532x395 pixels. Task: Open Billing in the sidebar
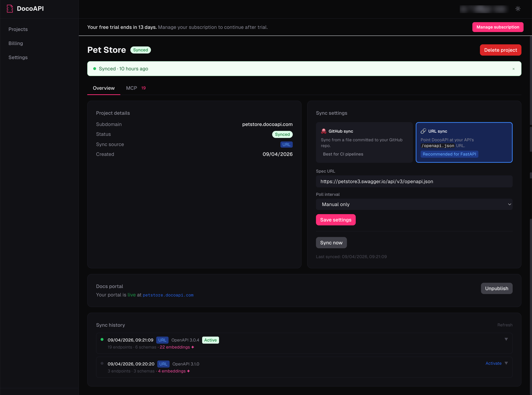point(16,43)
